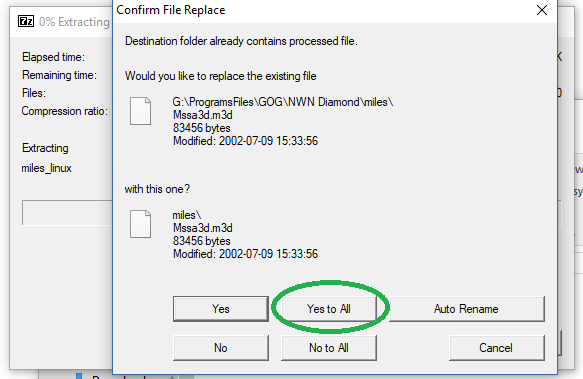Click the Remaining time label
This screenshot has height=379, width=583.
tap(59, 75)
